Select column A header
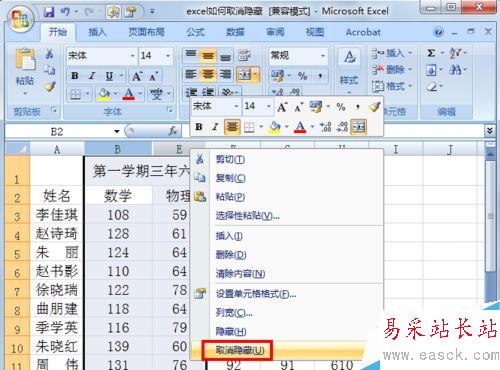 [57, 150]
